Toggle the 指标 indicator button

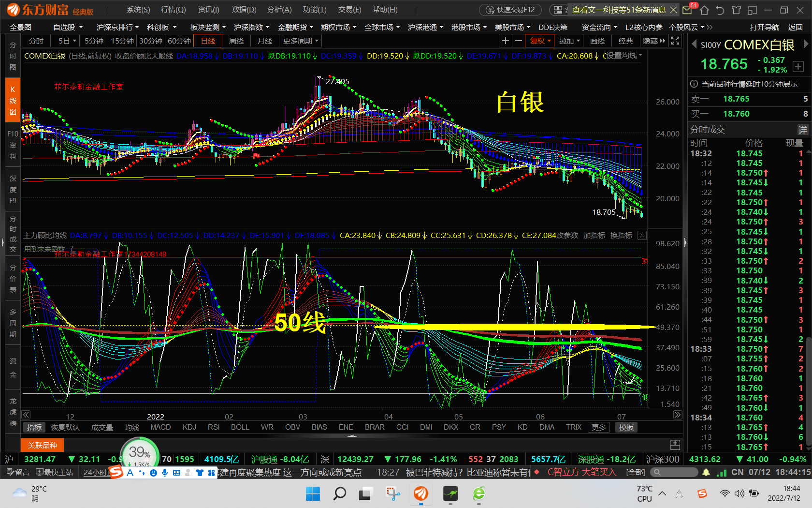[x=34, y=427]
